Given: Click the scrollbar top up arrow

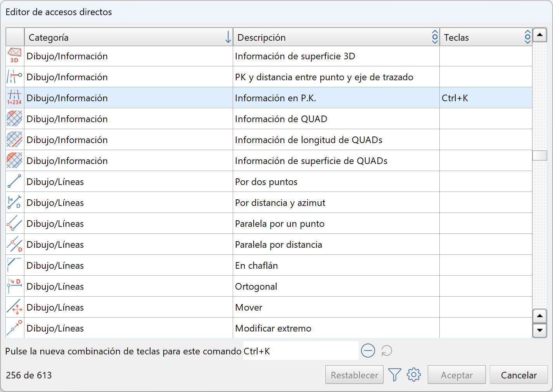Looking at the screenshot, I should (540, 35).
